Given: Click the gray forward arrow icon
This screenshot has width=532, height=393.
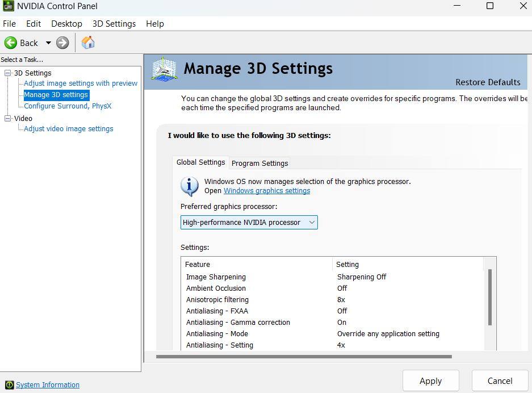Looking at the screenshot, I should 62,43.
